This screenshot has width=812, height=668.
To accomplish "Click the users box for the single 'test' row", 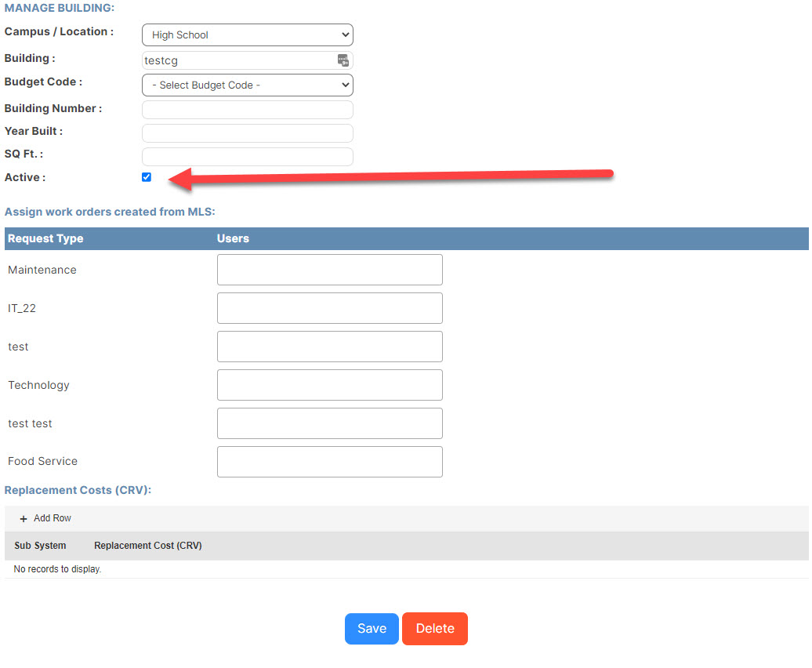I will (330, 347).
